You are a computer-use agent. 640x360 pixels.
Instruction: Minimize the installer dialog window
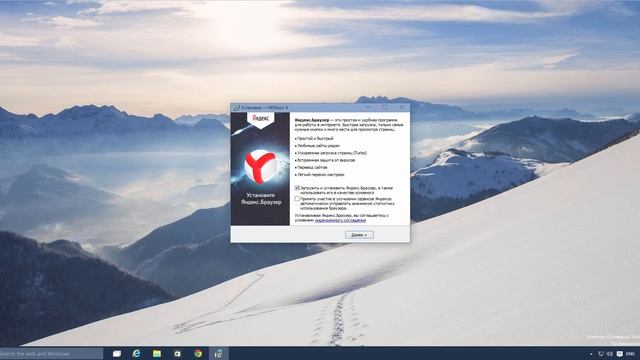click(x=369, y=107)
